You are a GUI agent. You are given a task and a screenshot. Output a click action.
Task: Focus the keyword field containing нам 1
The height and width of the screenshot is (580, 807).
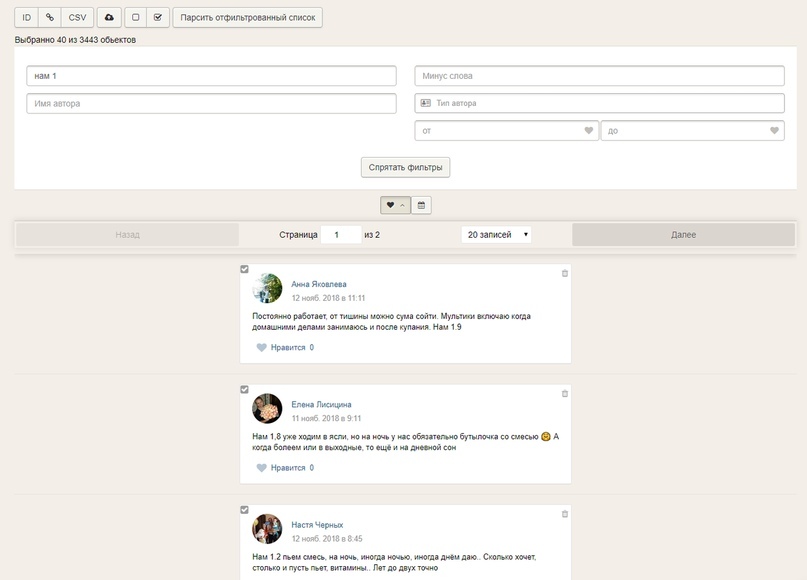pos(212,76)
